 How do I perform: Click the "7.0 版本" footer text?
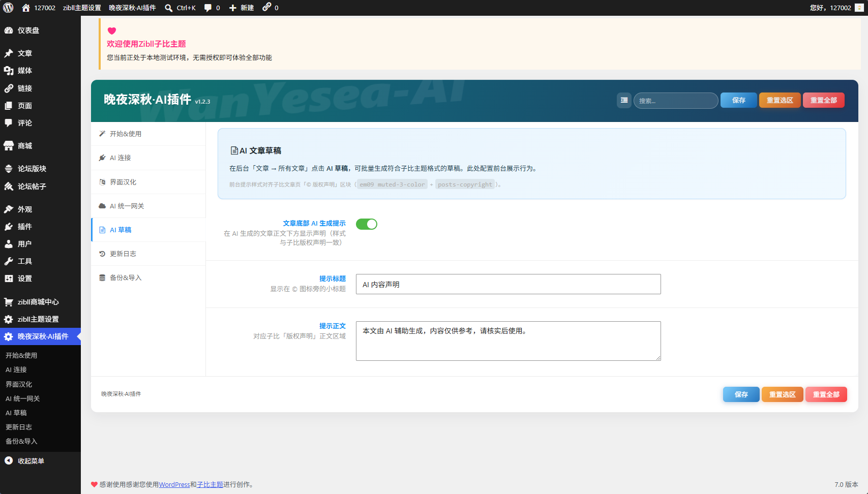(x=846, y=485)
